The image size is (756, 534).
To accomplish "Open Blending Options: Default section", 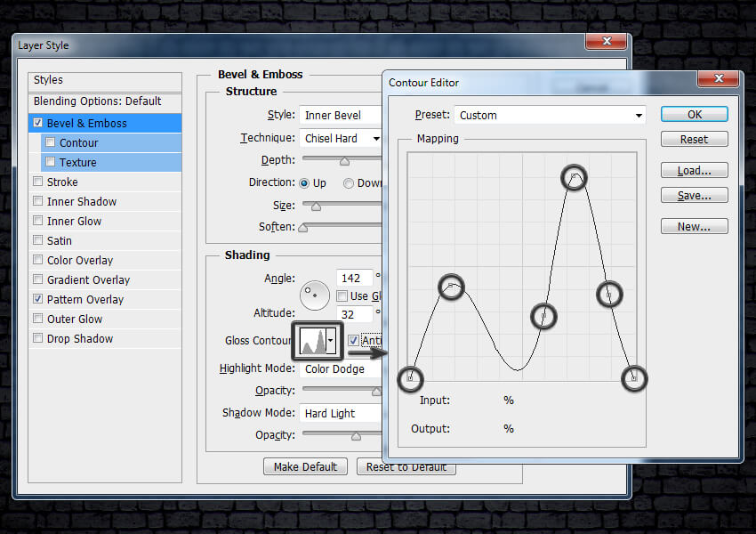I will (x=98, y=101).
